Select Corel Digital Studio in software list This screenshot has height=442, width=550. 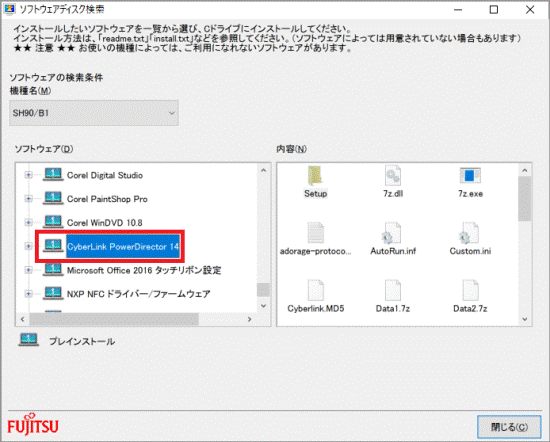(105, 175)
